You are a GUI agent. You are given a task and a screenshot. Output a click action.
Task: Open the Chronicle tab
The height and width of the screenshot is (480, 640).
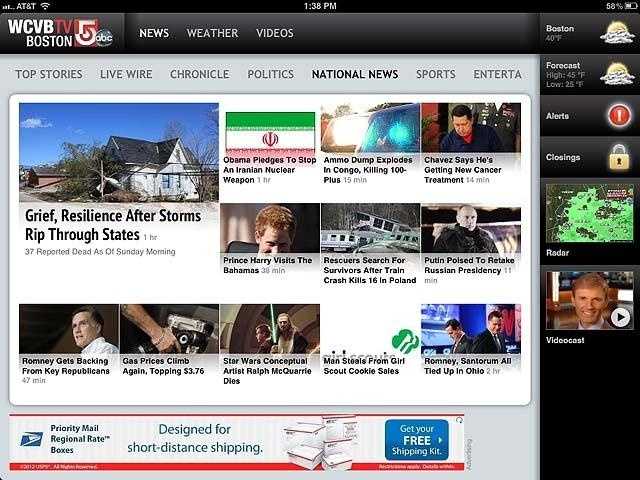tap(199, 74)
